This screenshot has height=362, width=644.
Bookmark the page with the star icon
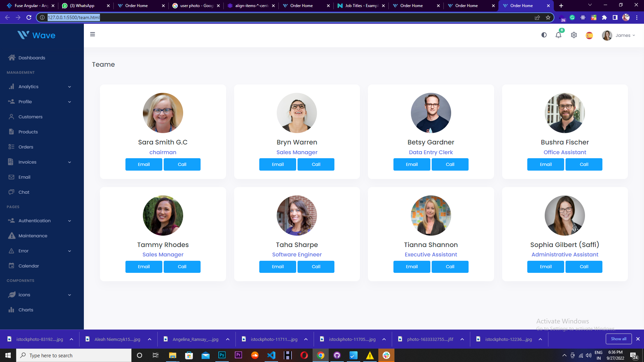click(x=548, y=17)
